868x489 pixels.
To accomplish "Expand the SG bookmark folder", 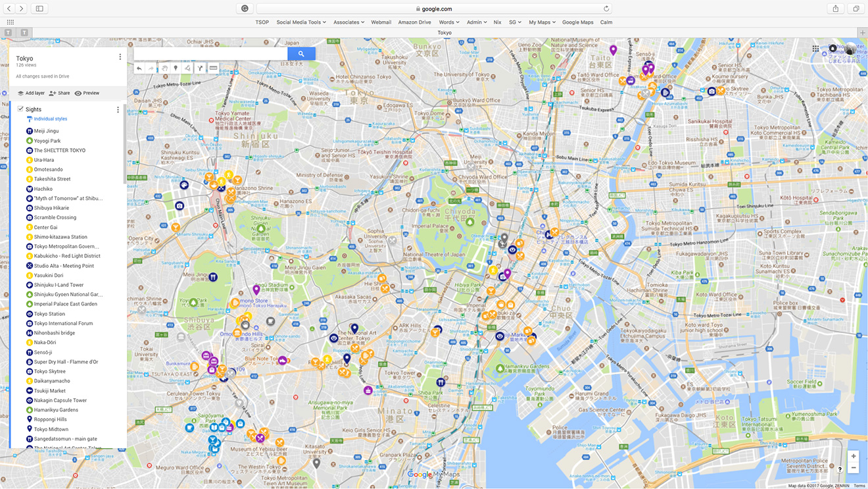I will (x=516, y=22).
